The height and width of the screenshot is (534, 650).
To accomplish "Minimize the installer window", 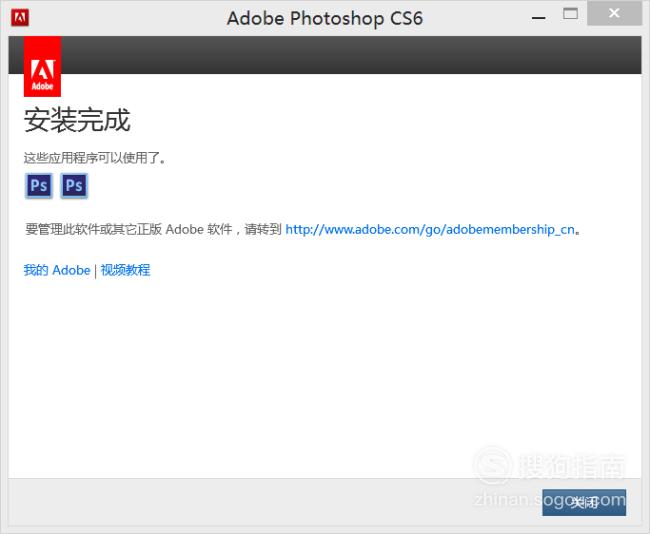I will pyautogui.click(x=538, y=18).
